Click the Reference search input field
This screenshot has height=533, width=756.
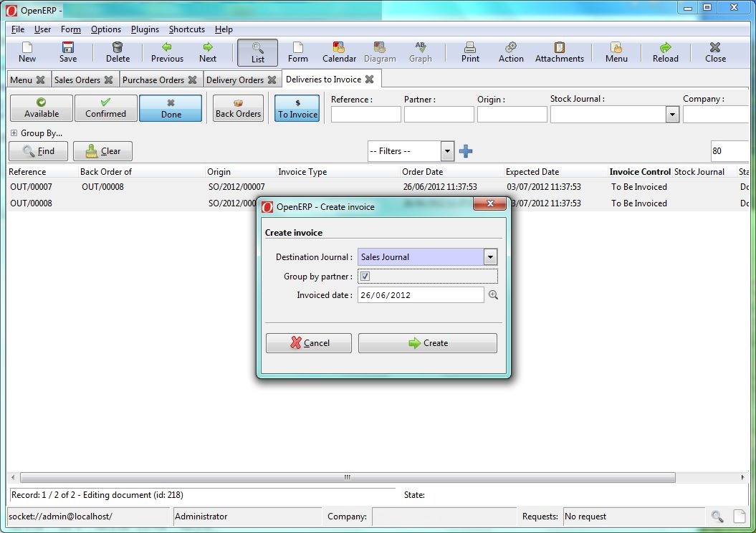coord(365,115)
